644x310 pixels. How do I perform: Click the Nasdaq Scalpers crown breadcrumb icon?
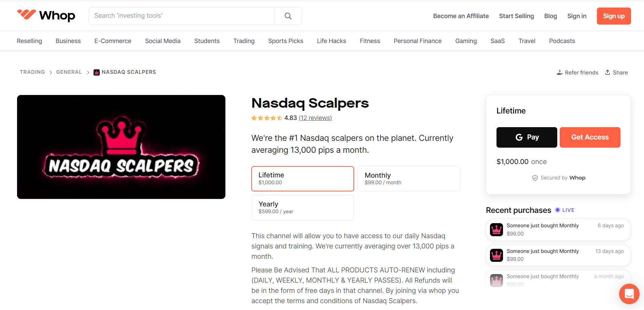coord(96,72)
